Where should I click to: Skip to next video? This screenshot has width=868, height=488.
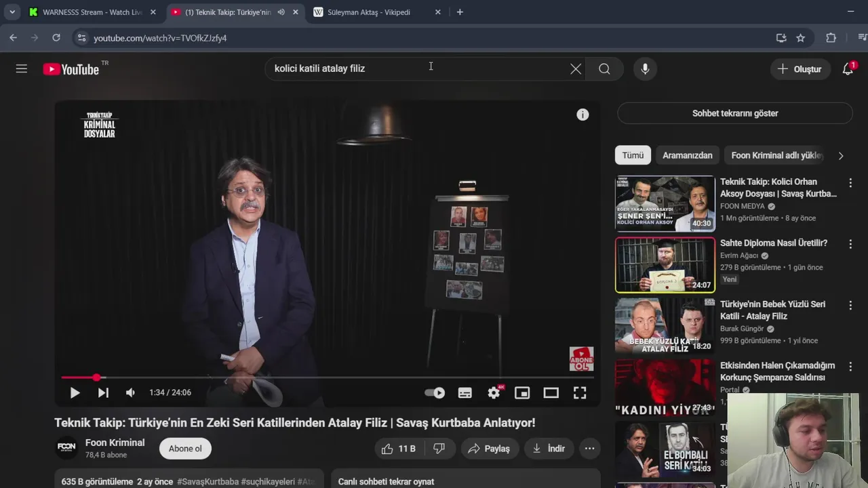tap(103, 392)
